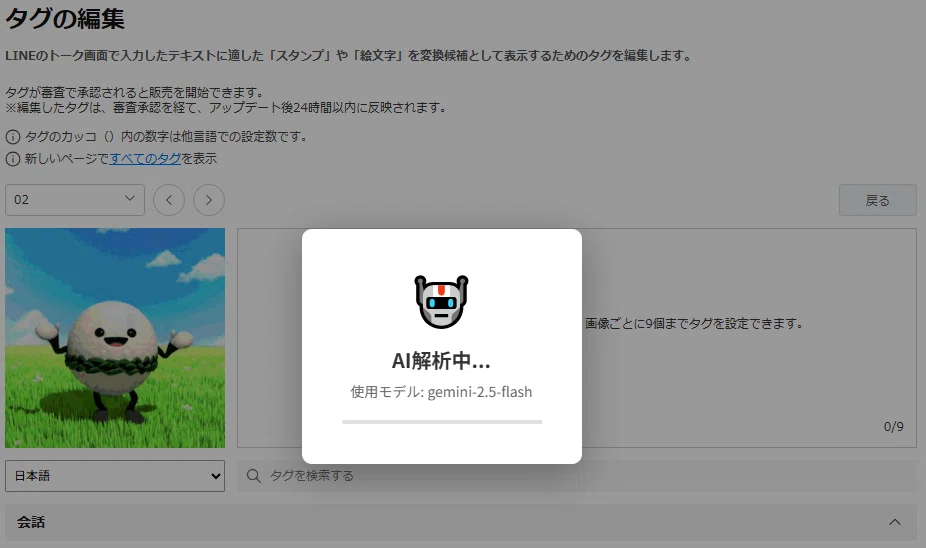Screen dimensions: 926x548
Task: Select the rice ball character sticker thumbnail
Action: tap(115, 338)
